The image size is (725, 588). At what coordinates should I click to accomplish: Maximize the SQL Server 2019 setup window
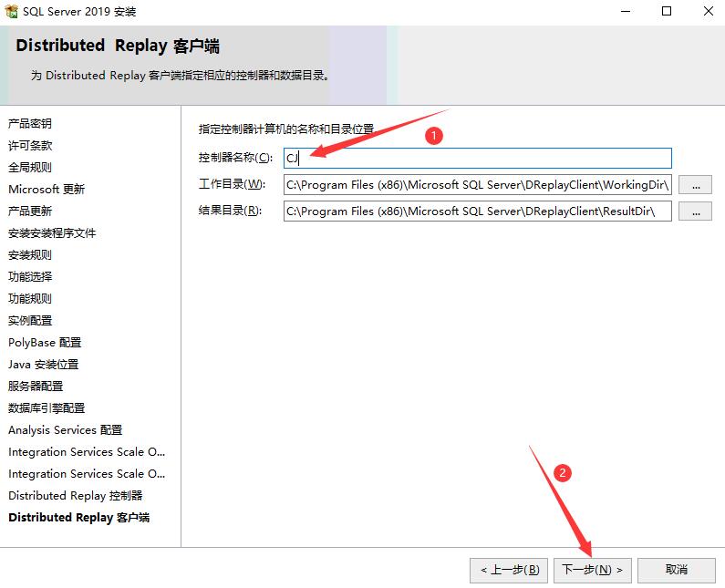coord(667,11)
